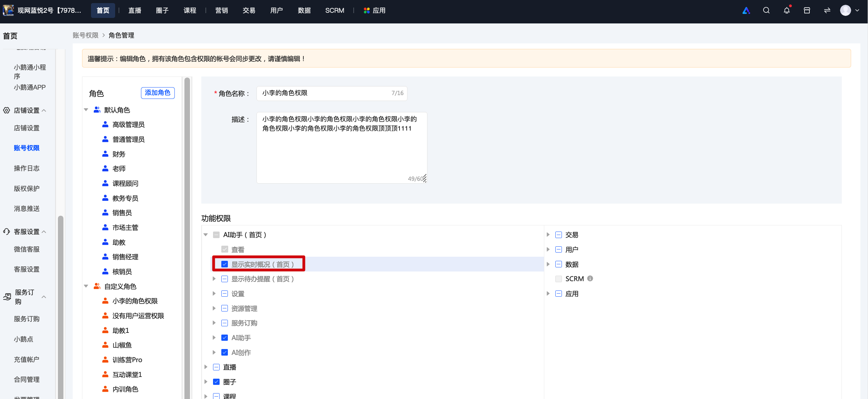
Task: Toggle the 交易 permission checkbox
Action: point(559,235)
